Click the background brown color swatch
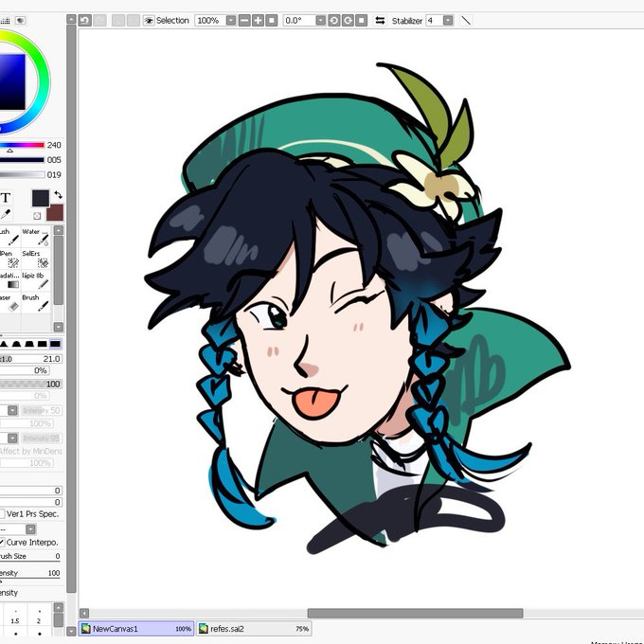This screenshot has height=644, width=644. (56, 213)
